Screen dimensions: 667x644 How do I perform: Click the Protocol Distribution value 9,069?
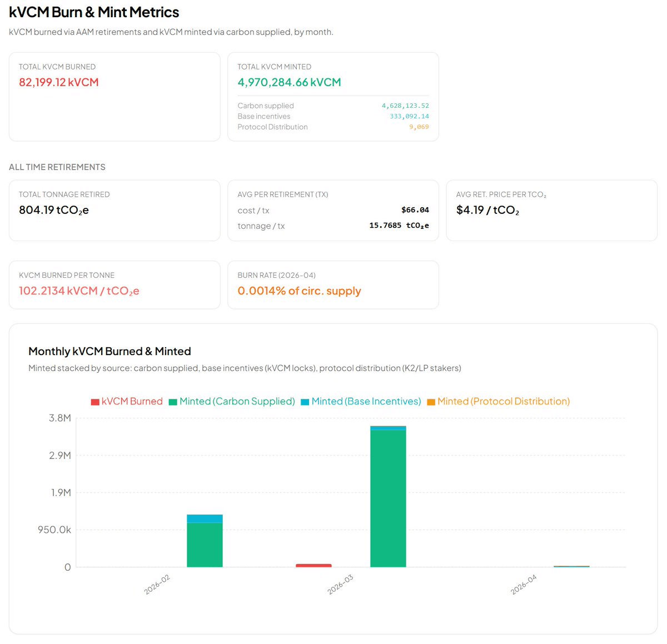(x=419, y=127)
